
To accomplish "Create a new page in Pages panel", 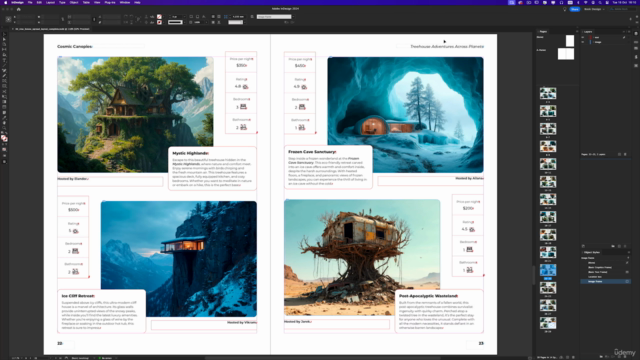I will point(567,357).
